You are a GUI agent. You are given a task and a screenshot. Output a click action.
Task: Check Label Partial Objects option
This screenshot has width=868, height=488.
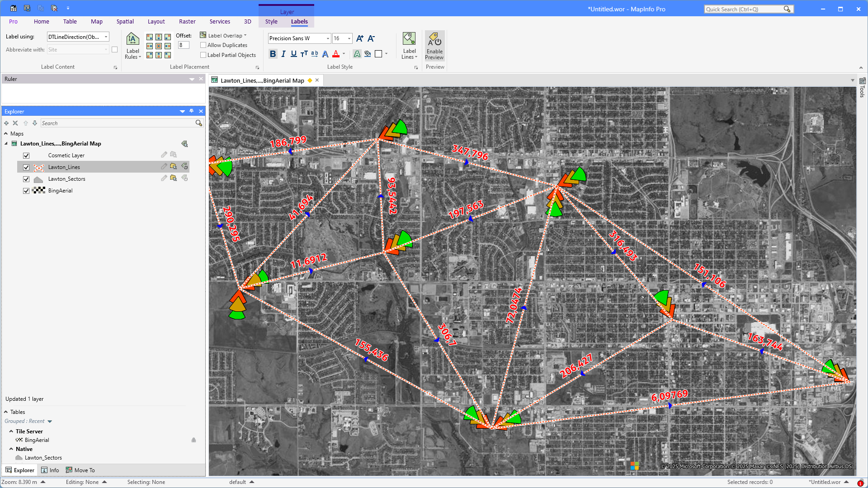(203, 55)
